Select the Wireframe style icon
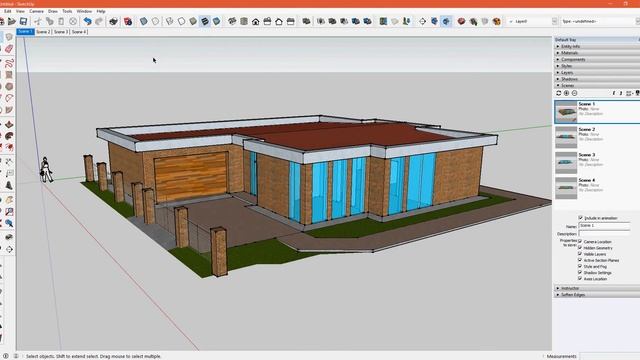Image resolution: width=640 pixels, height=360 pixels. click(x=169, y=21)
